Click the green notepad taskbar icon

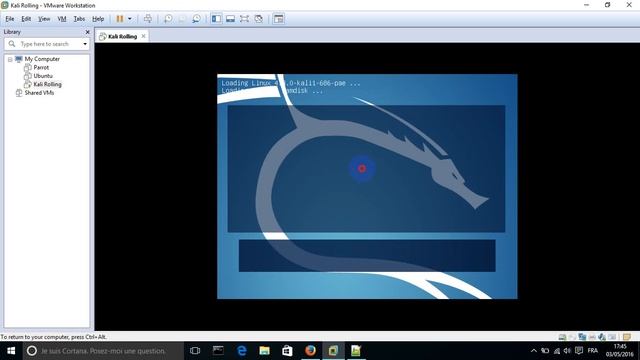[x=356, y=351]
